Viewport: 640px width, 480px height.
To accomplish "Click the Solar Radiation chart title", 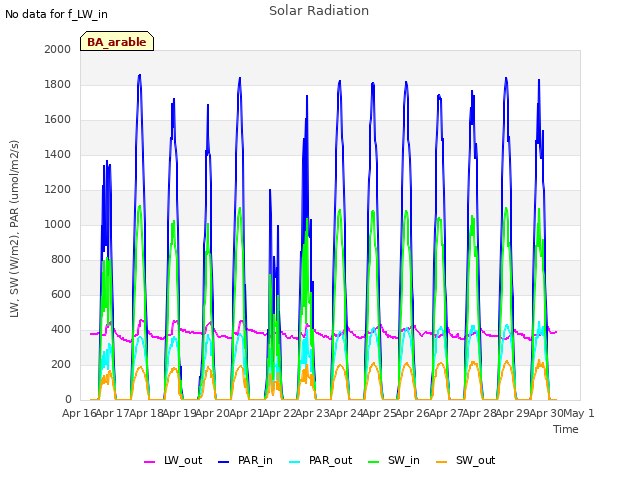I will coord(319,11).
